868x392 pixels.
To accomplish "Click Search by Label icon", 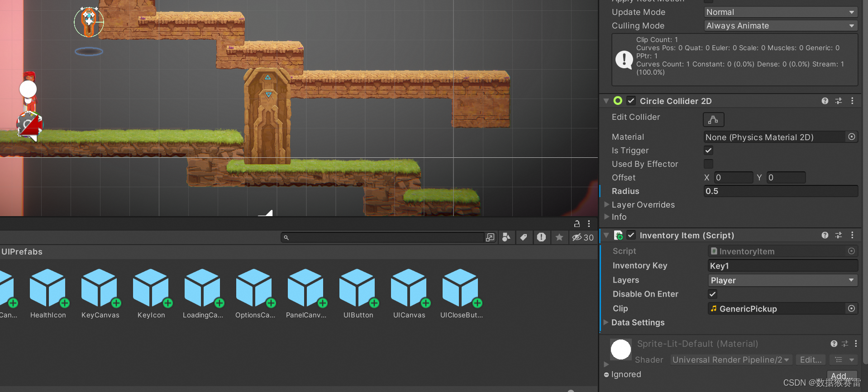I will point(524,237).
